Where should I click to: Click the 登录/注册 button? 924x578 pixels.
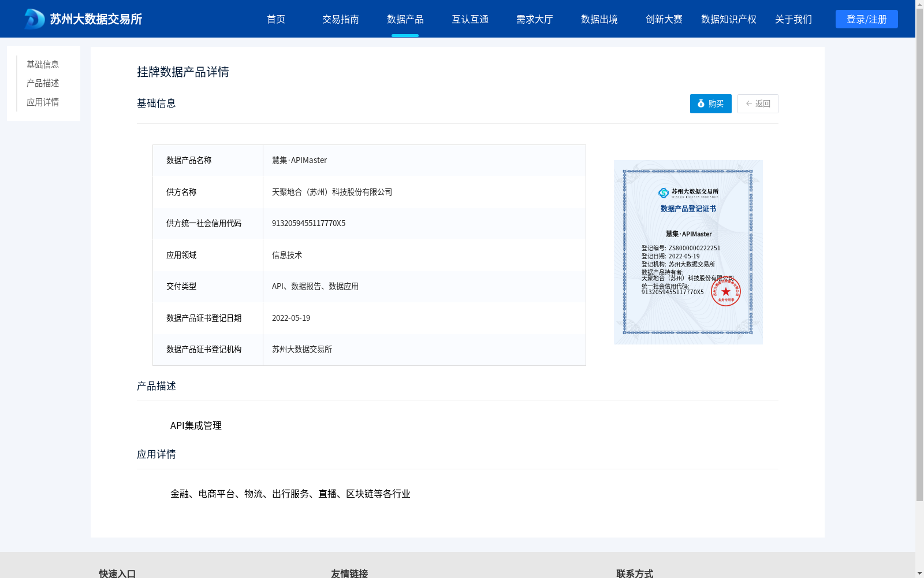pos(867,19)
